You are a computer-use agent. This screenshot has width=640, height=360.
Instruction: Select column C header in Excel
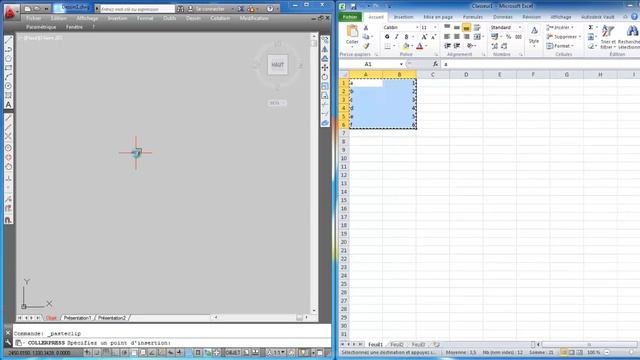433,74
